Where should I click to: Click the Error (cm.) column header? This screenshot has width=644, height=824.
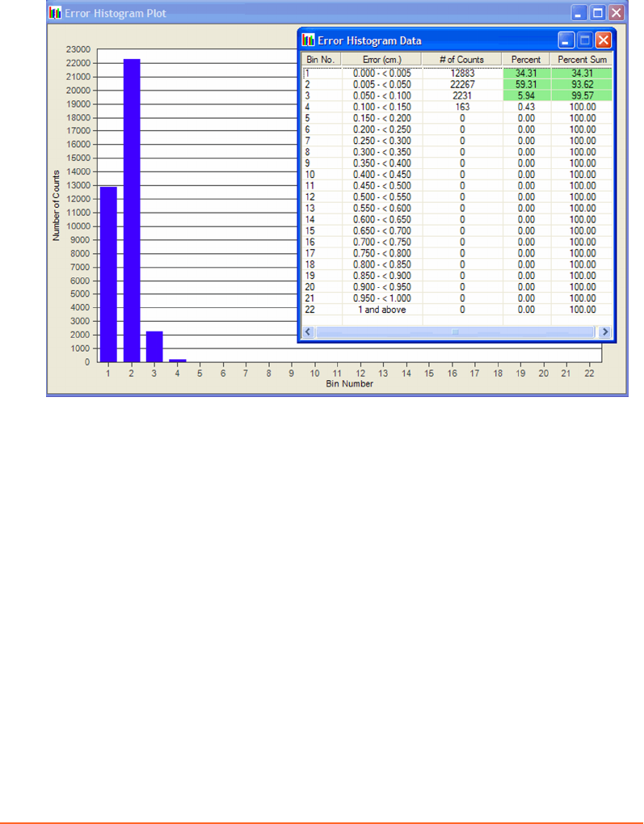(x=382, y=59)
